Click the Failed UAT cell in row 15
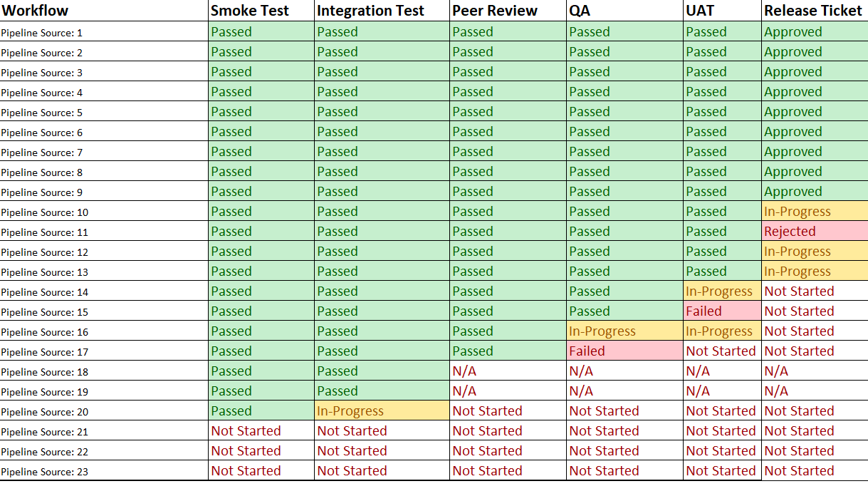Image resolution: width=868 pixels, height=501 pixels. point(722,311)
